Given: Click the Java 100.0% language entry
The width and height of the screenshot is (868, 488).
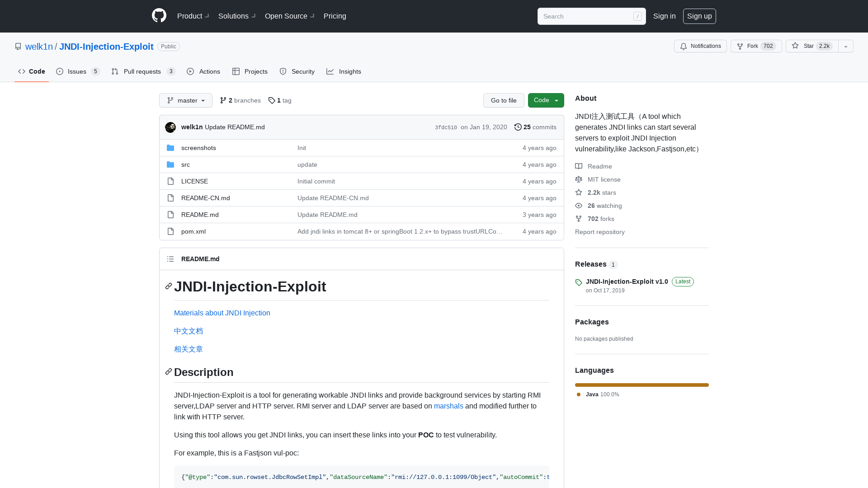Looking at the screenshot, I should click(598, 394).
